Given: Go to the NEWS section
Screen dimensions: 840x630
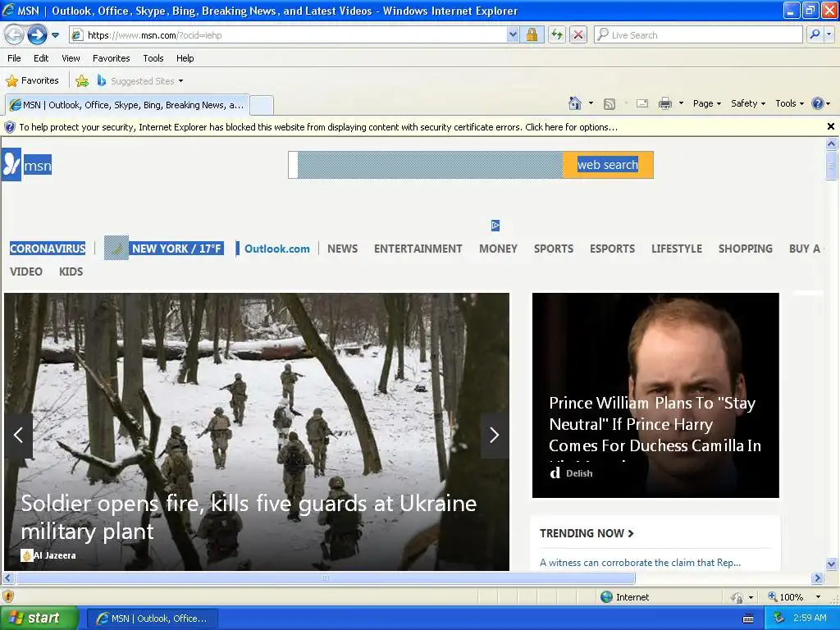Looking at the screenshot, I should [342, 249].
